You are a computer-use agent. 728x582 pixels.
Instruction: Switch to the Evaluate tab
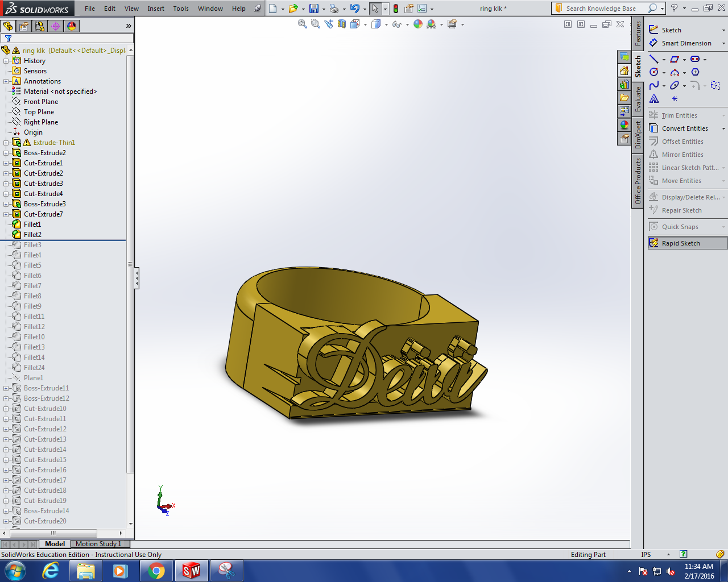pyautogui.click(x=638, y=98)
